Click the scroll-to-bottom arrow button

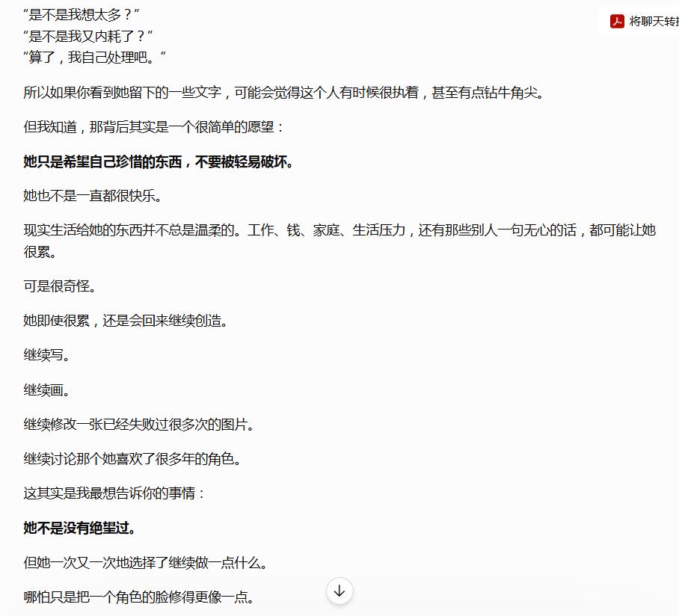339,591
